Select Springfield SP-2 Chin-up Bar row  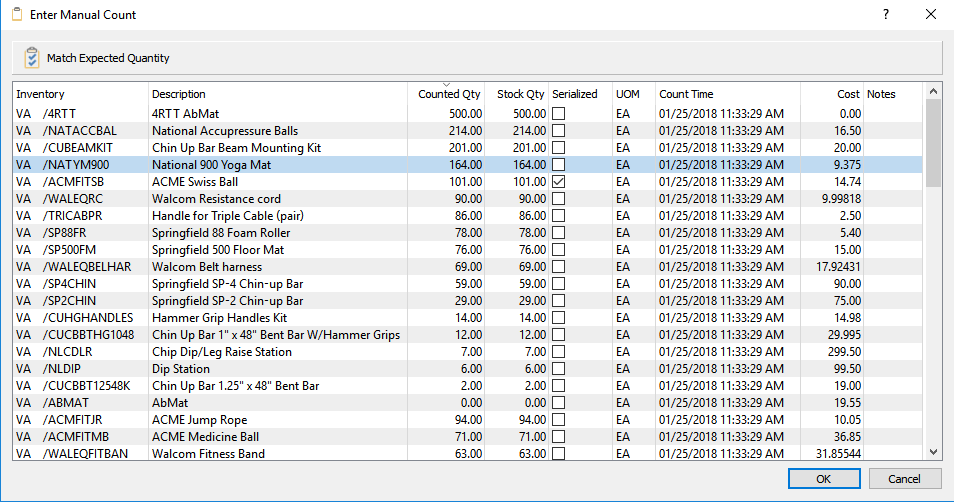tap(467, 301)
